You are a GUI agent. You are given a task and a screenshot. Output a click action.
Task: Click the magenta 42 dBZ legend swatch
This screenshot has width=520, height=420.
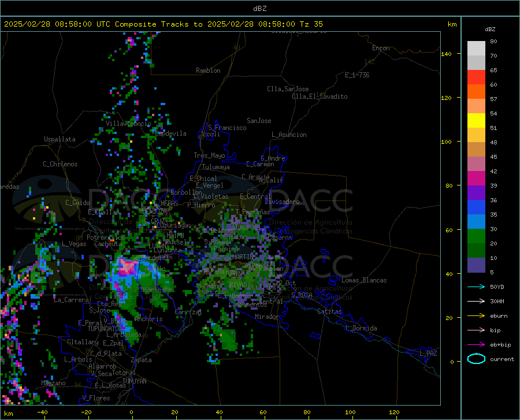pos(476,178)
